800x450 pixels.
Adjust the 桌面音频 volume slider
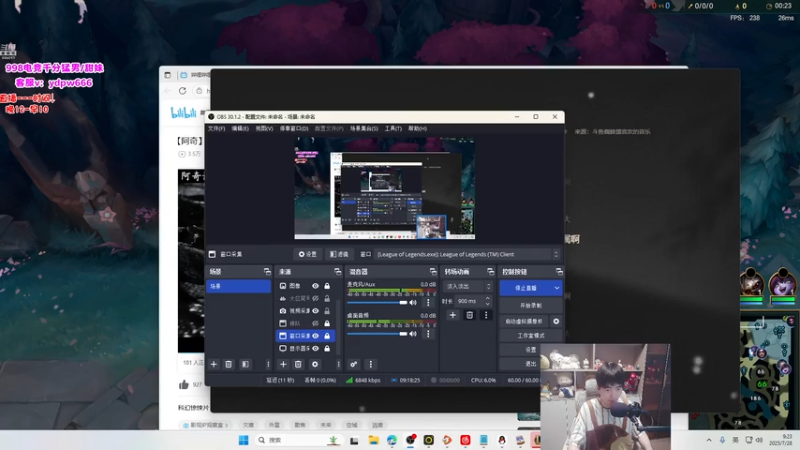377,334
